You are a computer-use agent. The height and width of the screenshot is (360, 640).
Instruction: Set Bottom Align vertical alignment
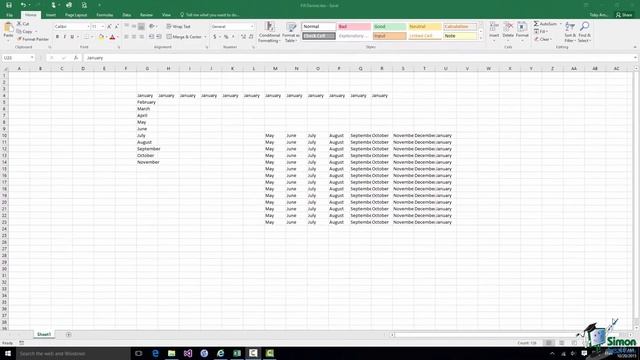click(142, 27)
